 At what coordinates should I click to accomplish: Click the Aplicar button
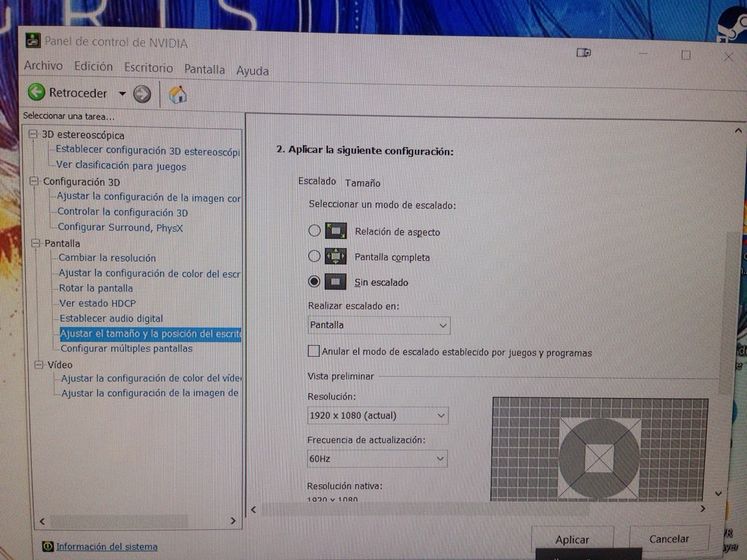tap(573, 540)
